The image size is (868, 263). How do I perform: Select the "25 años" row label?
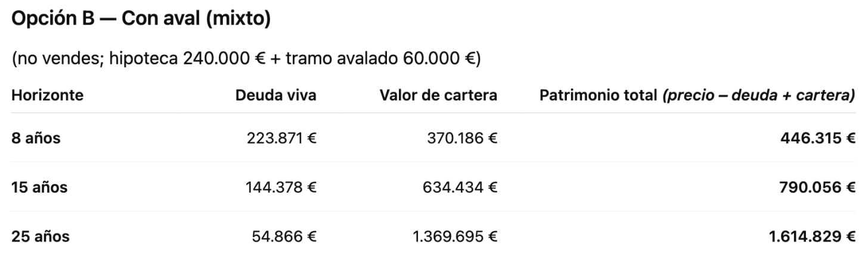[41, 236]
